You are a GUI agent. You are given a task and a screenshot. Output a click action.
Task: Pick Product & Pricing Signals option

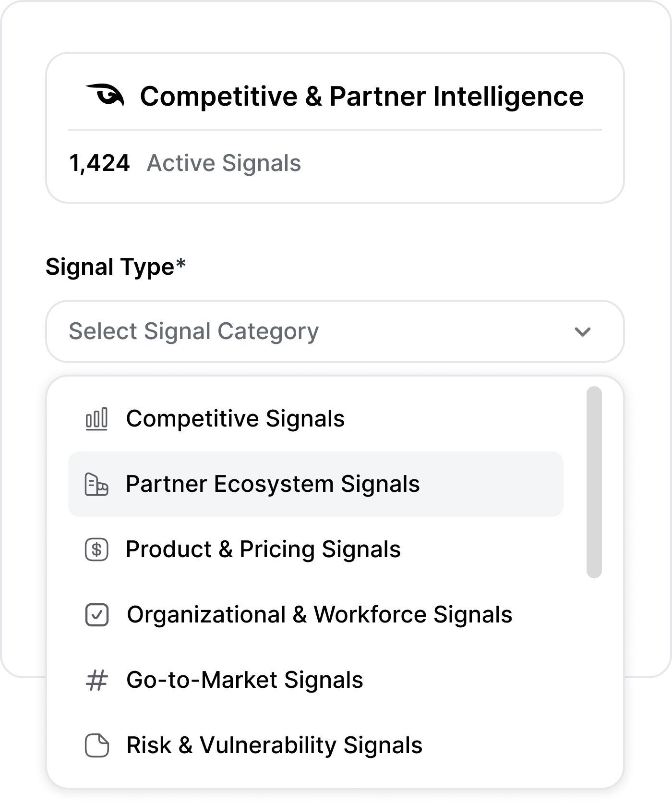point(263,549)
